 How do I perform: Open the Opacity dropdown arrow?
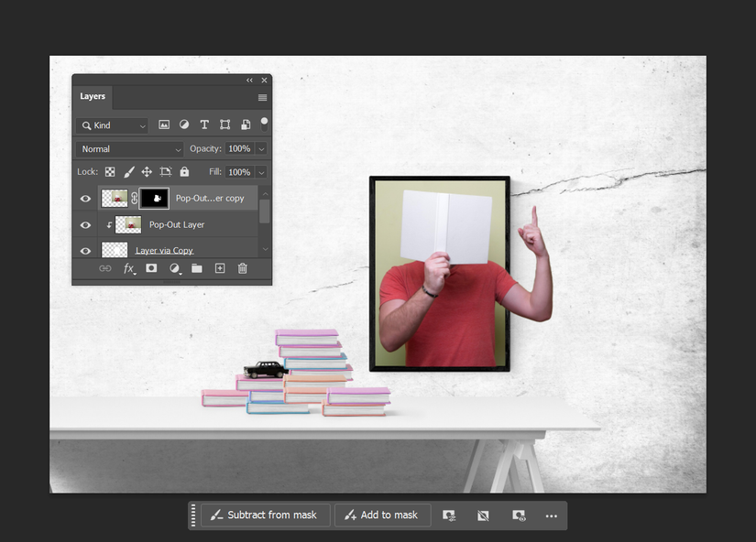point(261,148)
